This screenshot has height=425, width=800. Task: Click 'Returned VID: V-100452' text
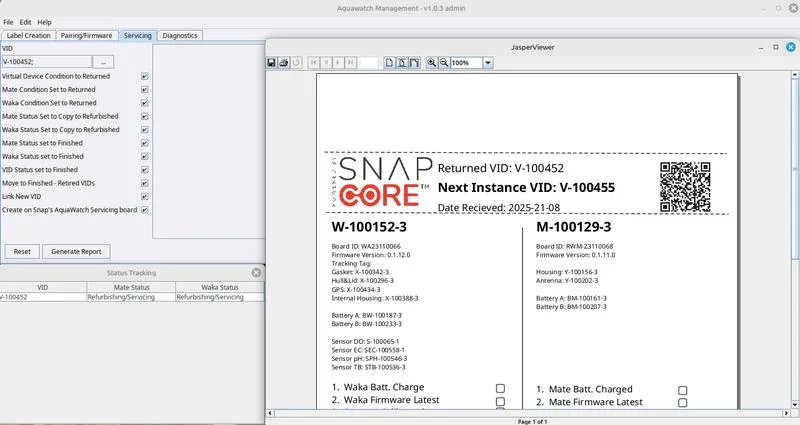[x=501, y=168]
